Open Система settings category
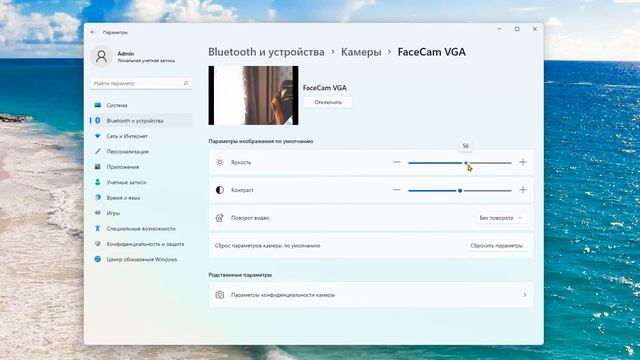This screenshot has height=360, width=640. point(141,105)
